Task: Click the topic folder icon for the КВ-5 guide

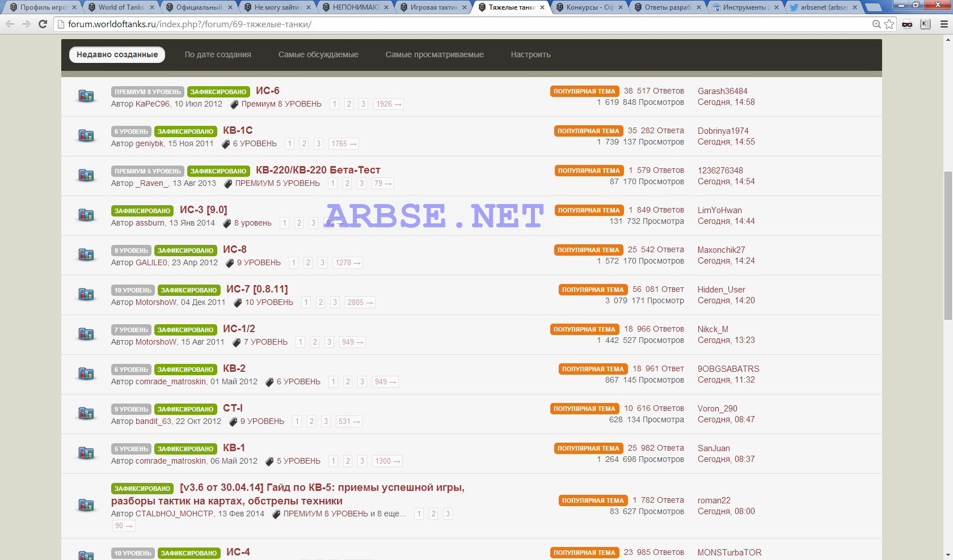Action: 86,505
